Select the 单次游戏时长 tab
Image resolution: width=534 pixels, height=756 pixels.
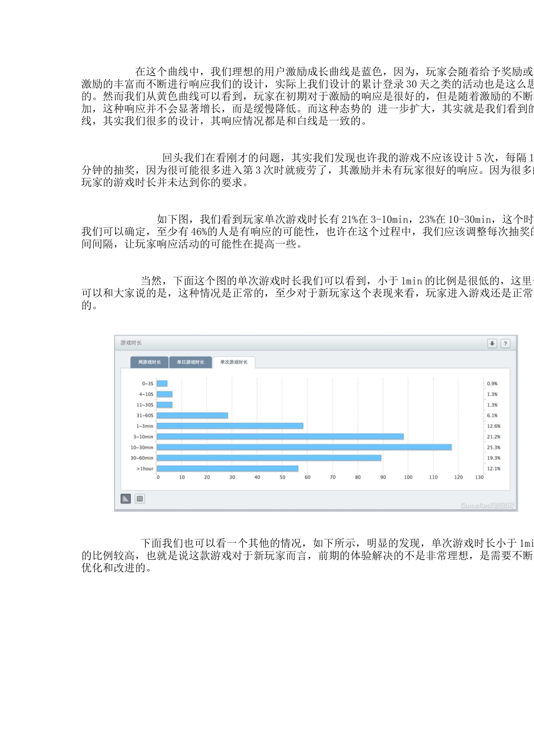234,362
